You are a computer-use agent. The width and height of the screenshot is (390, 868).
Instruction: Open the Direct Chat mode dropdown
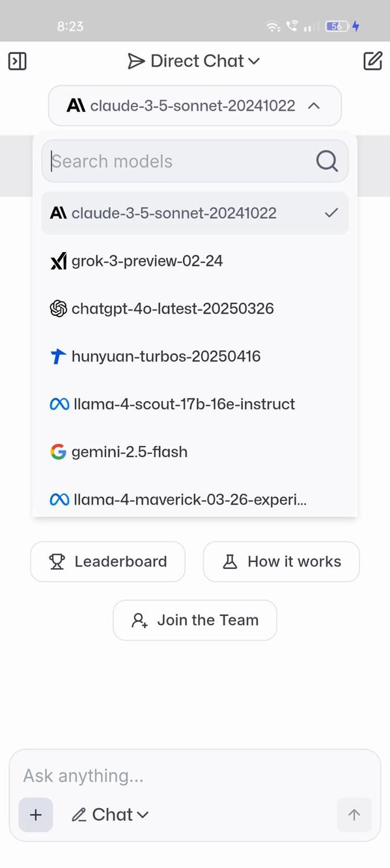click(194, 61)
